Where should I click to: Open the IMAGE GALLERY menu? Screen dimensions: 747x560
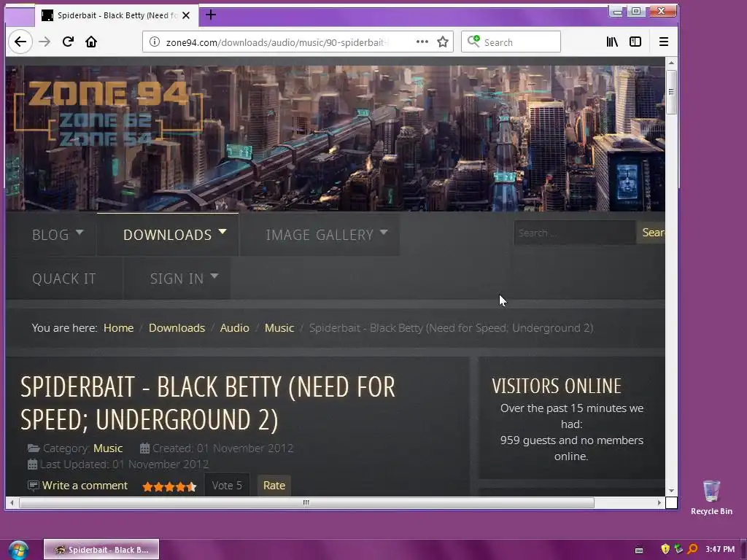point(320,235)
